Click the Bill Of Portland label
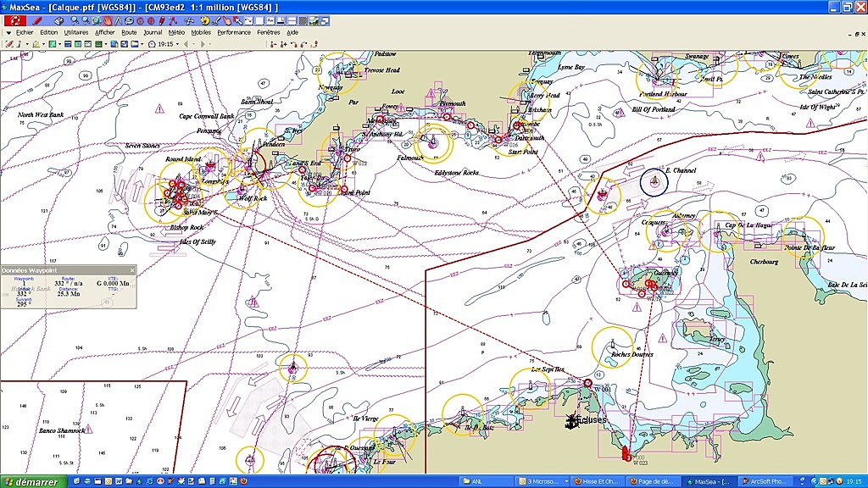Viewport: 868px width, 488px height. tap(654, 109)
